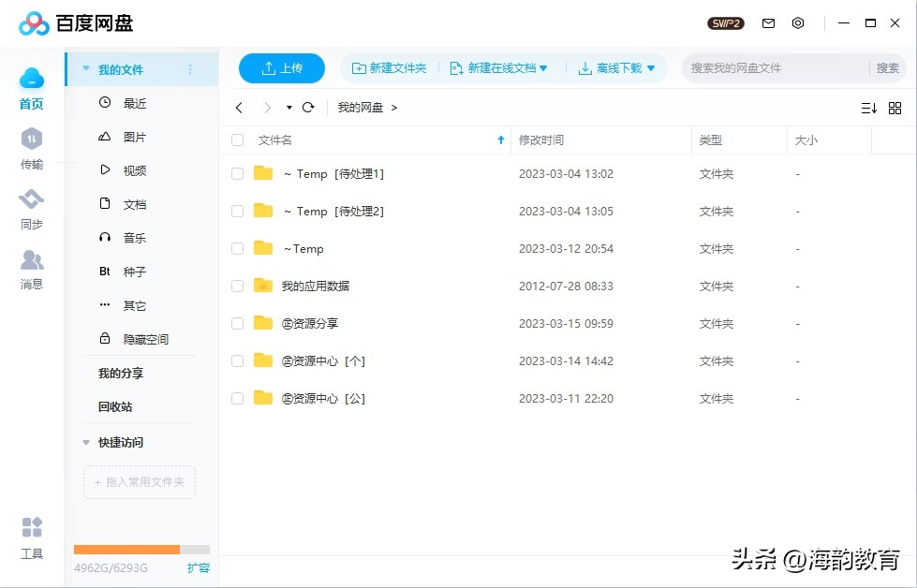Check the @资源中心 [公] row checkbox
Screen dimensions: 917x588
click(237, 398)
